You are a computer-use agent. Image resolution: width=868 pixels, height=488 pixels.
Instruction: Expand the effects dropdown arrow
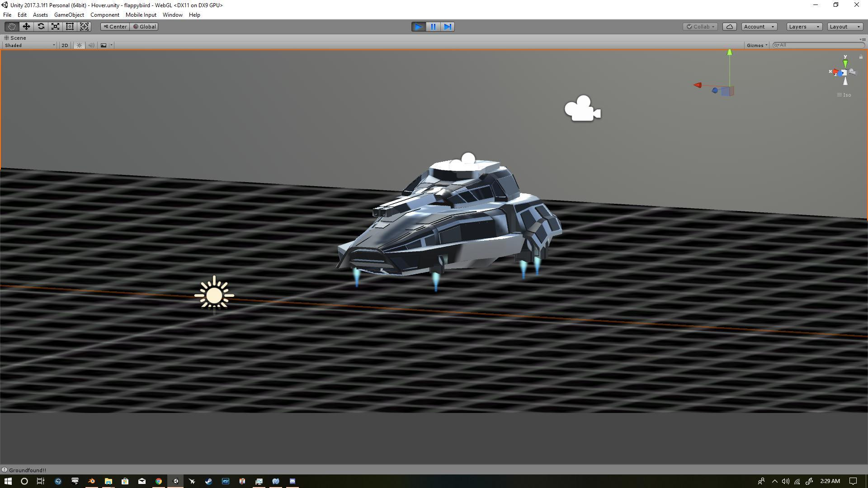click(x=111, y=45)
